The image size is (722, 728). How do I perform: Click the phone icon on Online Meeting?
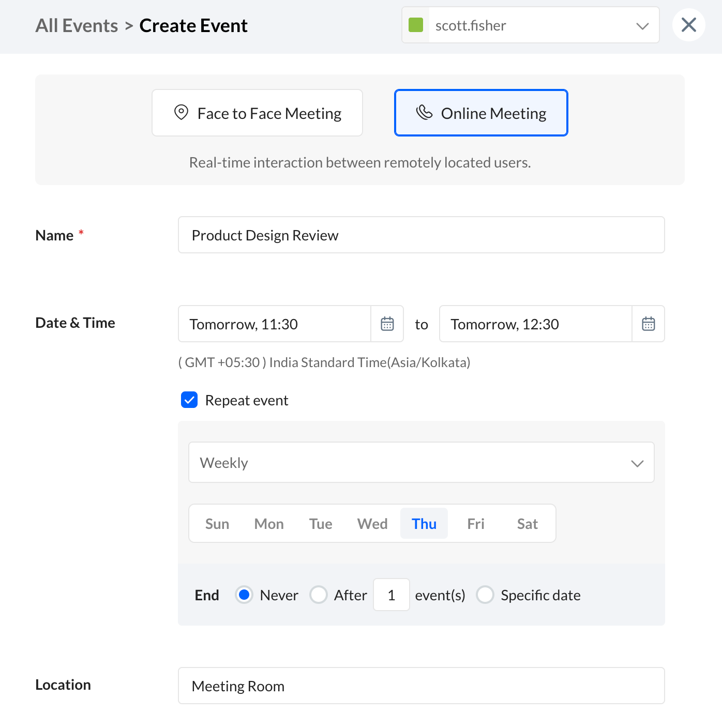[424, 112]
